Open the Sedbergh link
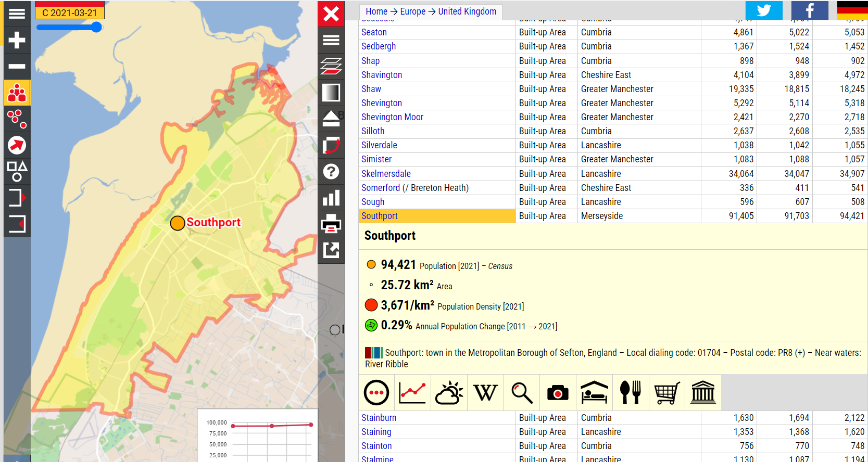 (x=379, y=46)
